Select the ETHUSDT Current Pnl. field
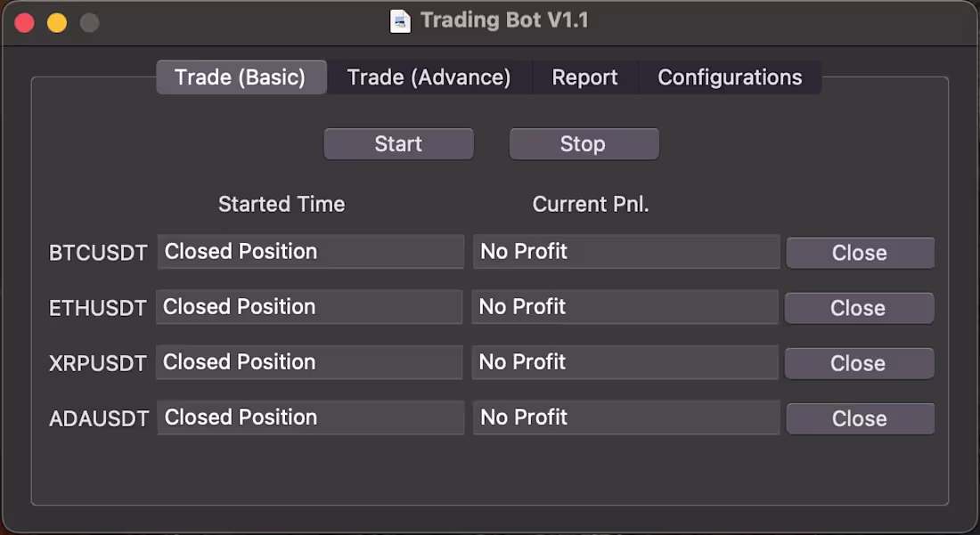This screenshot has width=980, height=535. click(x=625, y=307)
